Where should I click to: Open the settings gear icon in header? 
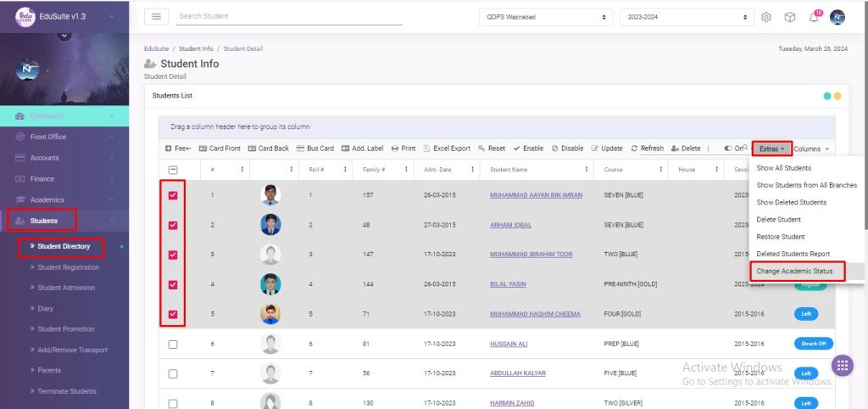tap(766, 17)
